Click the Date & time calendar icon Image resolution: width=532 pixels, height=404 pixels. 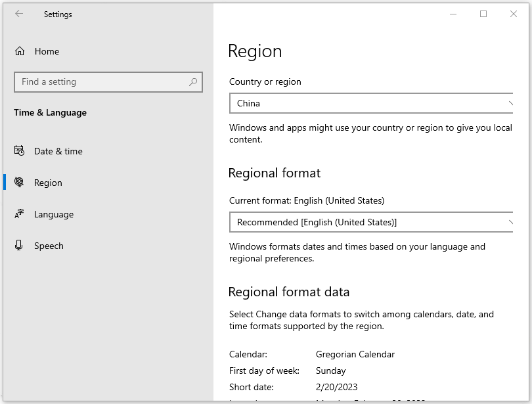pyautogui.click(x=19, y=150)
